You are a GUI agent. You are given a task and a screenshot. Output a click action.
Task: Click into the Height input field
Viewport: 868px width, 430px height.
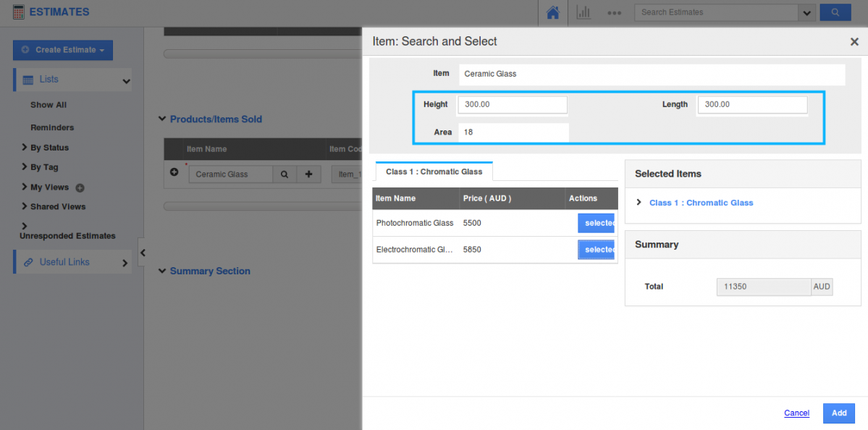click(x=512, y=105)
